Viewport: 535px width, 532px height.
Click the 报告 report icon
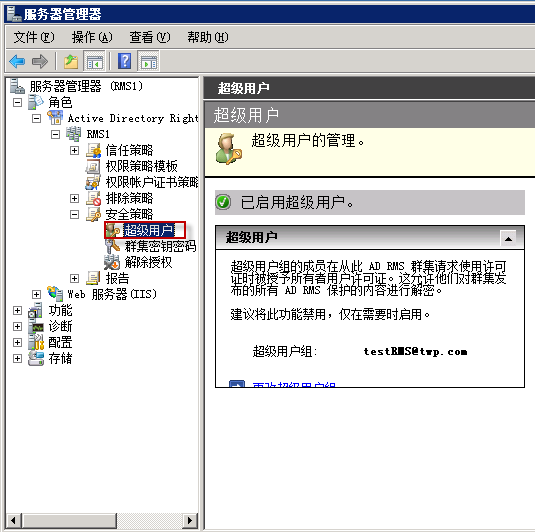(x=93, y=278)
